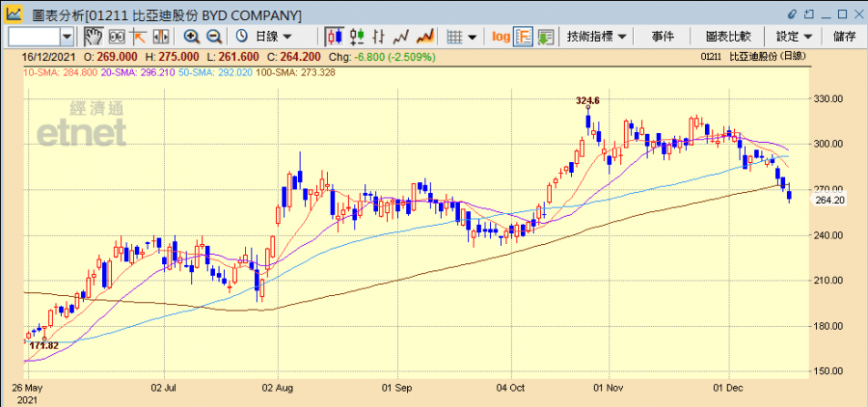Click the 儲存 save button
The width and height of the screenshot is (868, 407).
[844, 37]
